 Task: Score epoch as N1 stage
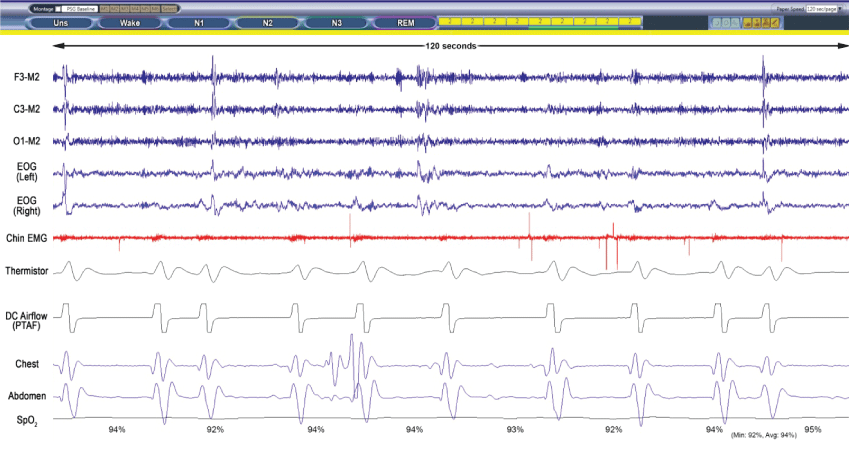(200, 21)
